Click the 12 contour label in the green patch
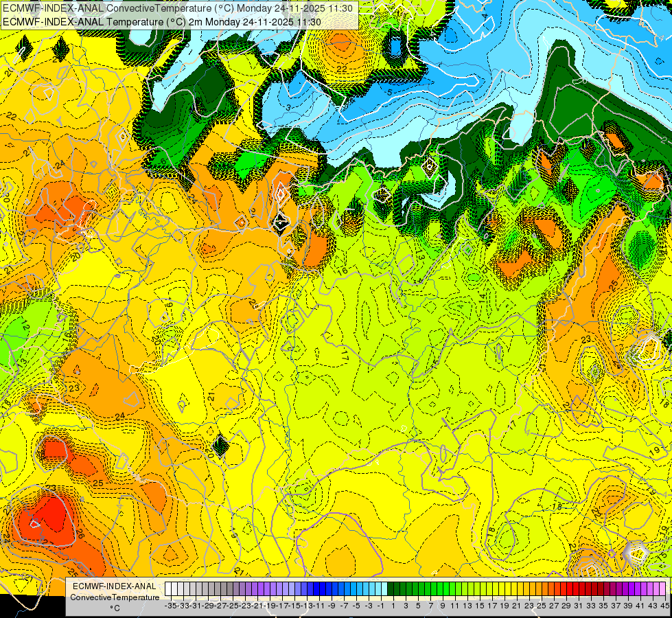The width and height of the screenshot is (672, 618). (x=25, y=325)
